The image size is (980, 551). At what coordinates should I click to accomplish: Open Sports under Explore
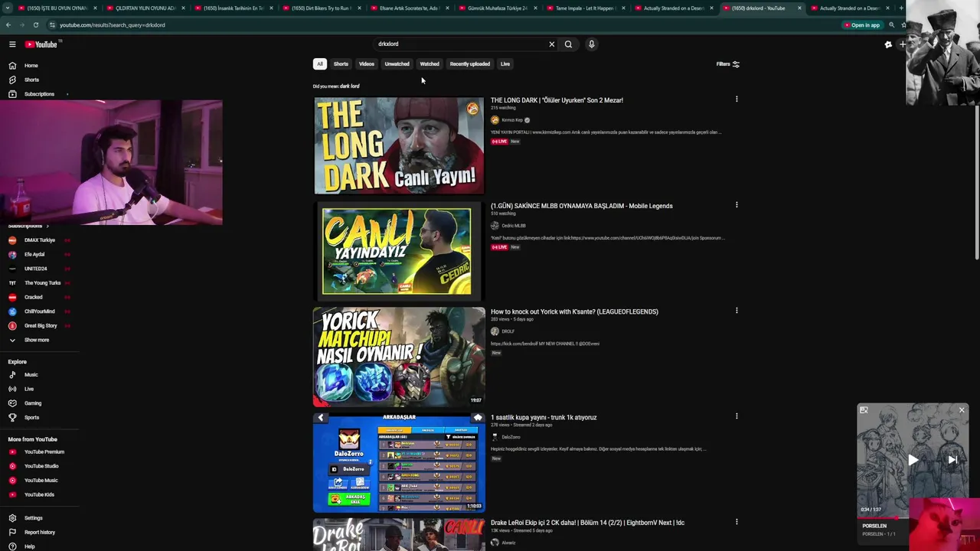pos(31,417)
